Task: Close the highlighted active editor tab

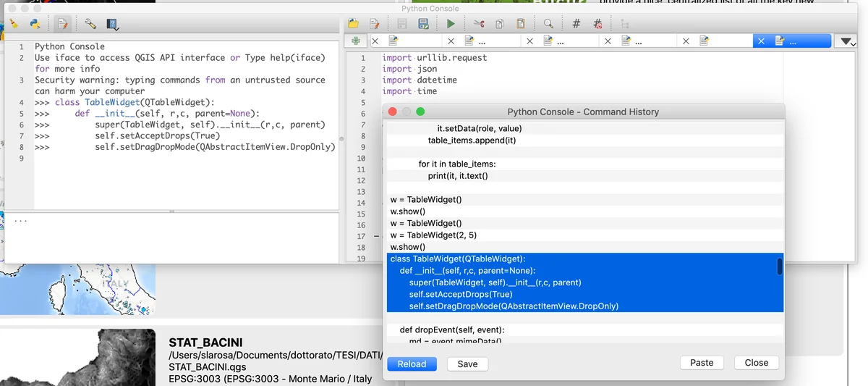Action: click(x=761, y=41)
